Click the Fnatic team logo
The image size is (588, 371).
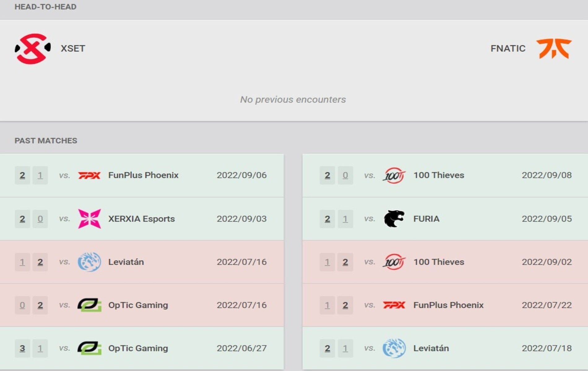(x=554, y=49)
